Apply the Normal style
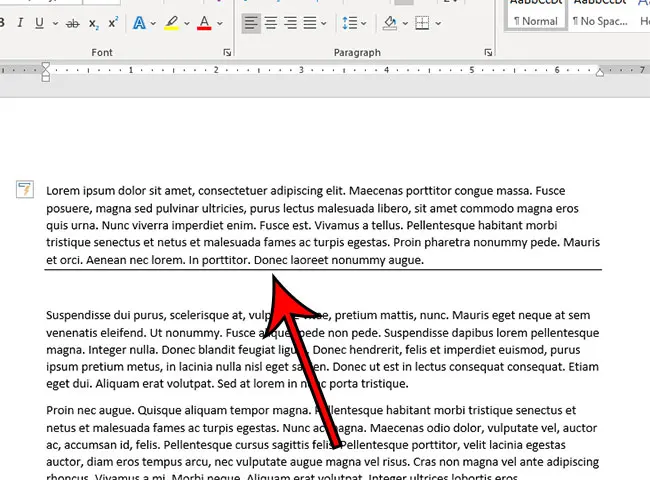650x480 pixels. click(535, 15)
